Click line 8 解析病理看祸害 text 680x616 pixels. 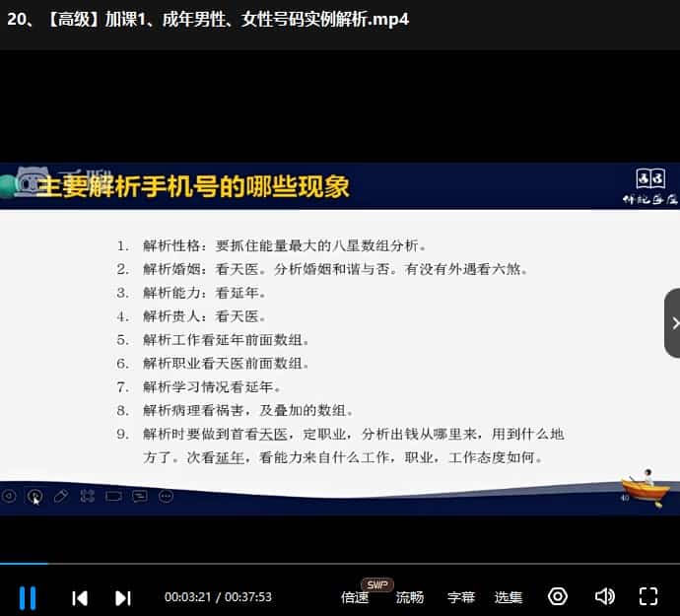pyautogui.click(x=248, y=410)
